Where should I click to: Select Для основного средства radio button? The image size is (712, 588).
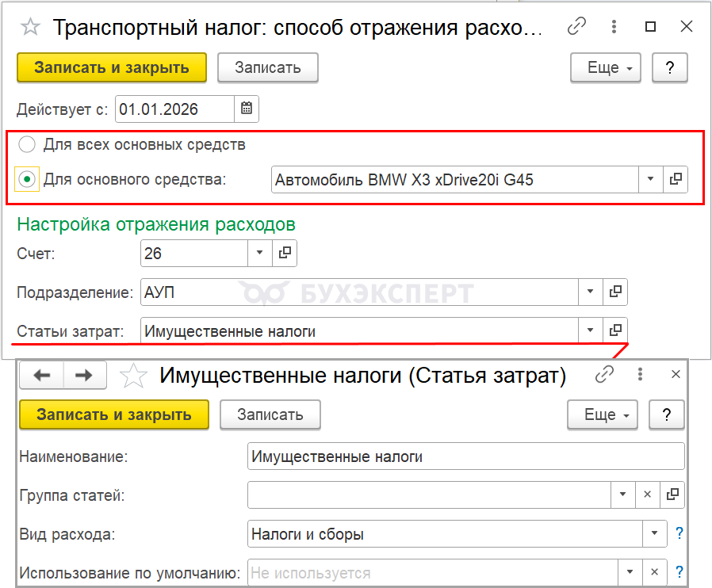[x=28, y=180]
